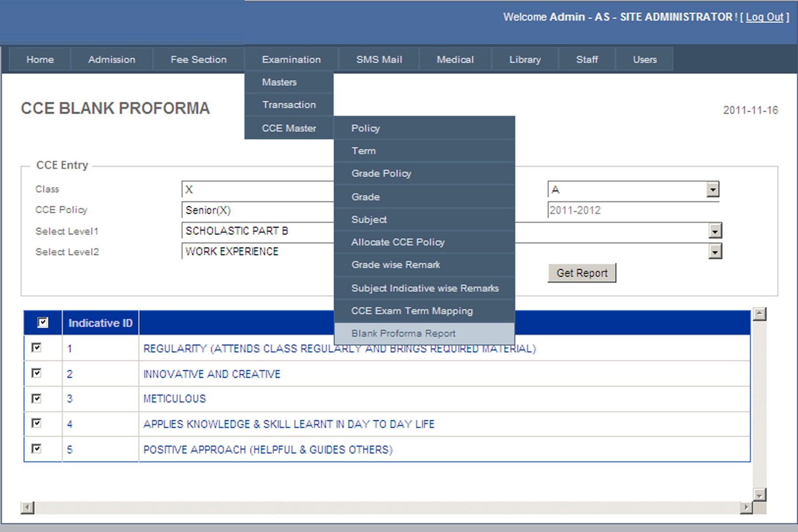Toggle the select-all checkbox in table header
Screen dimensions: 798x532
(x=43, y=322)
